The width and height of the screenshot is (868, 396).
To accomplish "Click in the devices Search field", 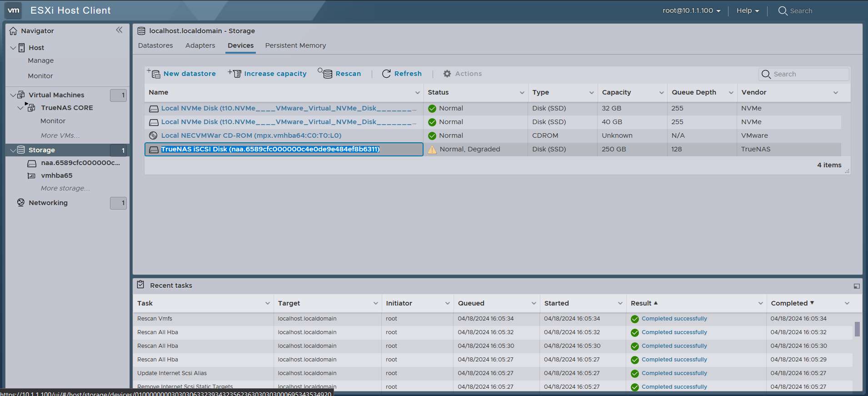I will pyautogui.click(x=803, y=74).
